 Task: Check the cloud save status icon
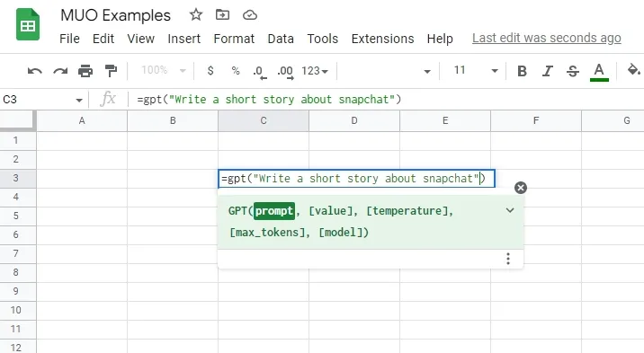[250, 15]
